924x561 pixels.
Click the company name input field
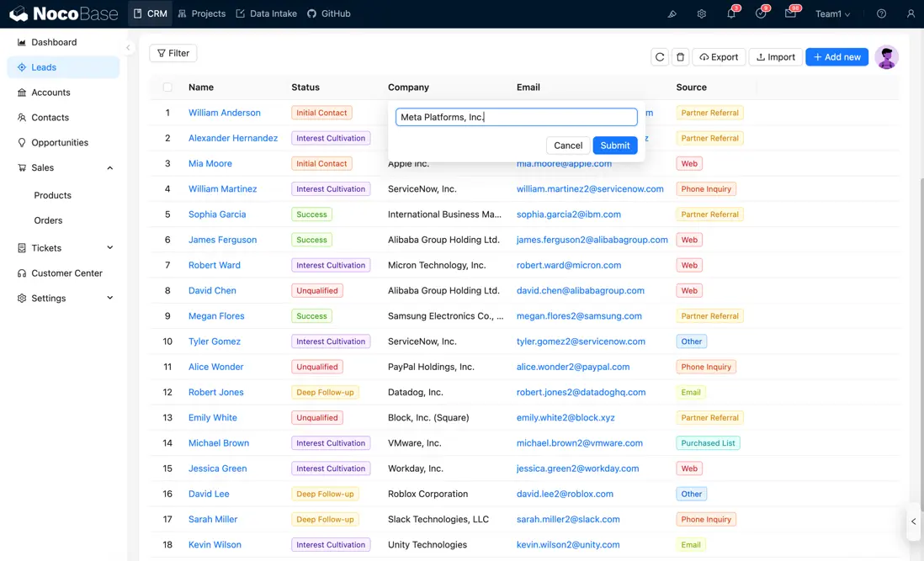516,117
